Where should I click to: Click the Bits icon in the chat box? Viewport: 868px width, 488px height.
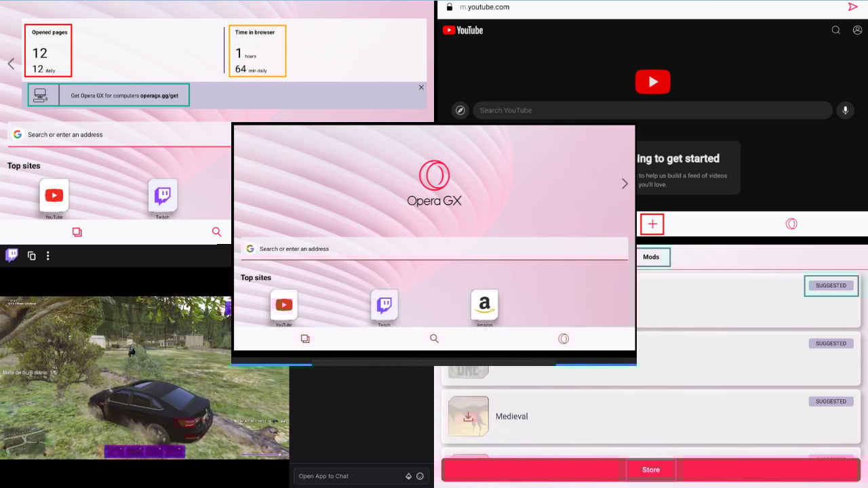pyautogui.click(x=408, y=476)
